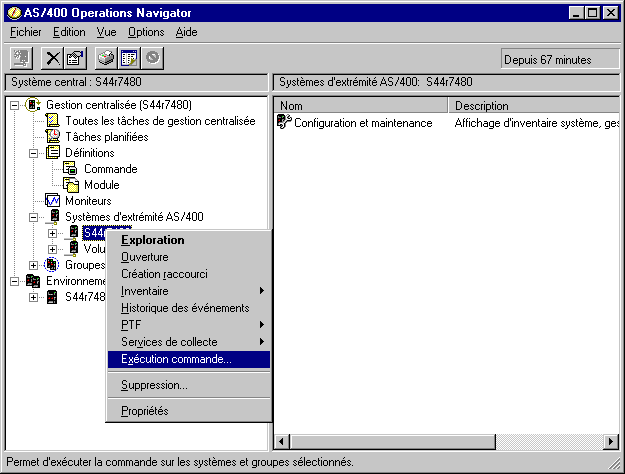
Task: Choose Historique des événements menu entry
Action: click(x=189, y=308)
